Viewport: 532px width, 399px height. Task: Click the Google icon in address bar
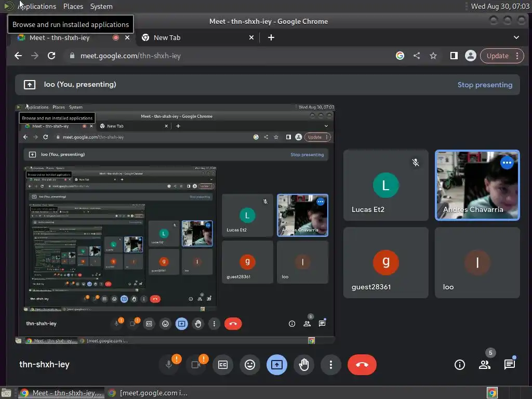tap(400, 56)
